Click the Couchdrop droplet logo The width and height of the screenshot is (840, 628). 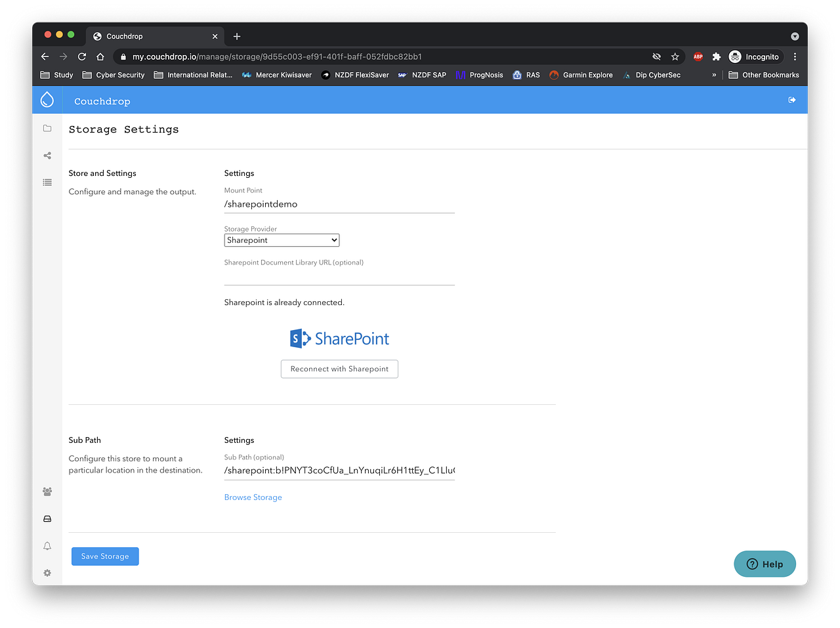47,99
